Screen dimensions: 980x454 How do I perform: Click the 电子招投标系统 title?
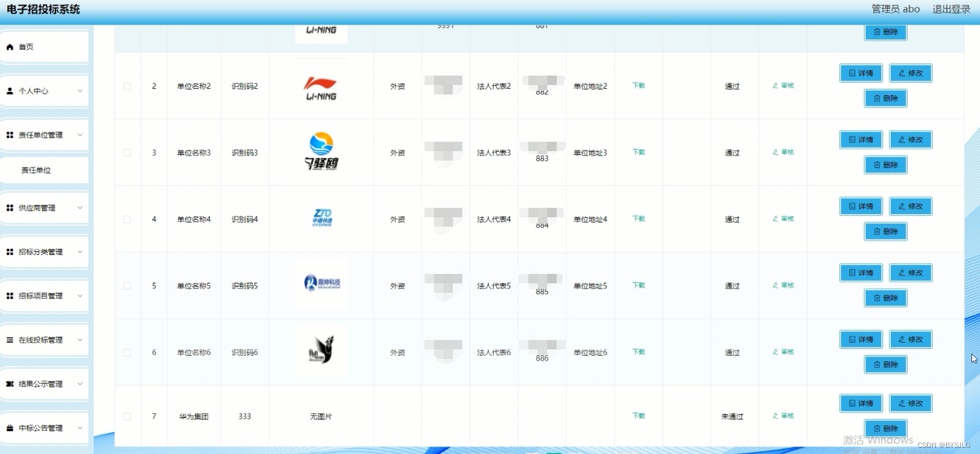point(43,9)
